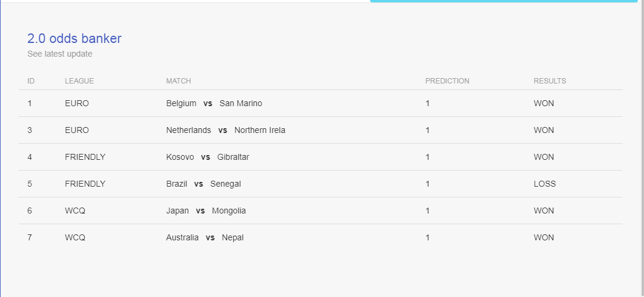Select the Japan vs Mongolia match
Image resolution: width=644 pixels, height=297 pixels.
coord(206,211)
